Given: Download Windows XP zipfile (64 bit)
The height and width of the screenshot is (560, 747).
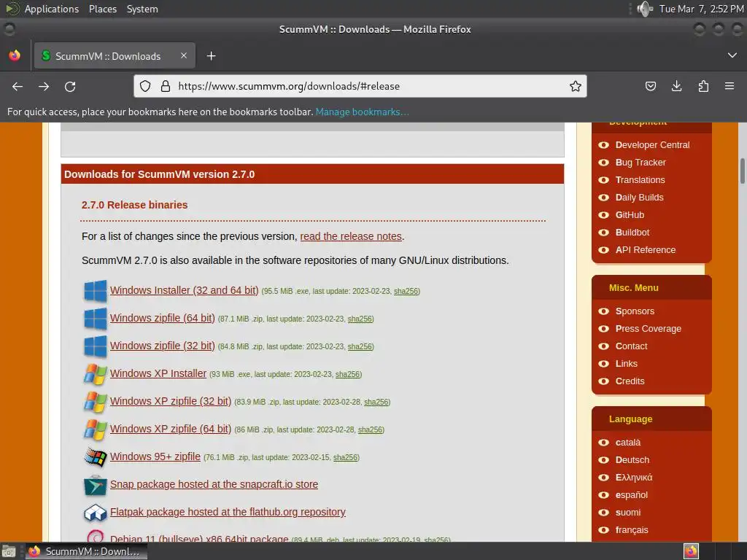Looking at the screenshot, I should coord(171,429).
